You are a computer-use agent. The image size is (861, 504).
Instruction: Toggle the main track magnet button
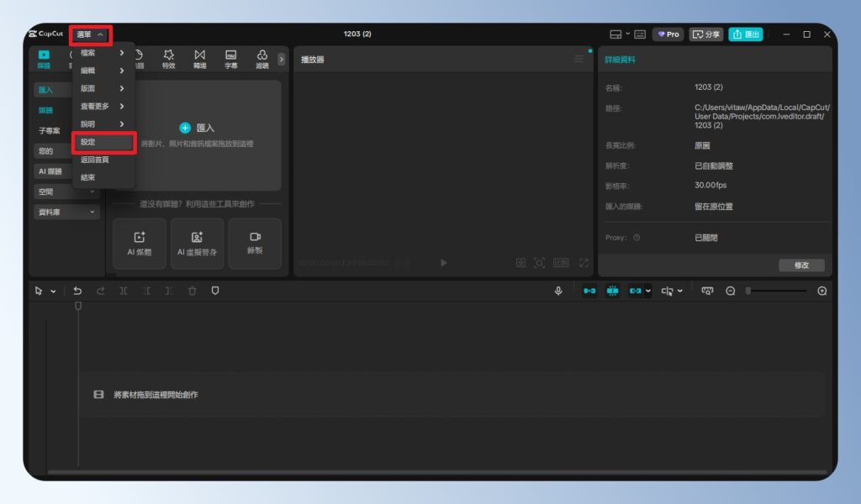click(589, 291)
